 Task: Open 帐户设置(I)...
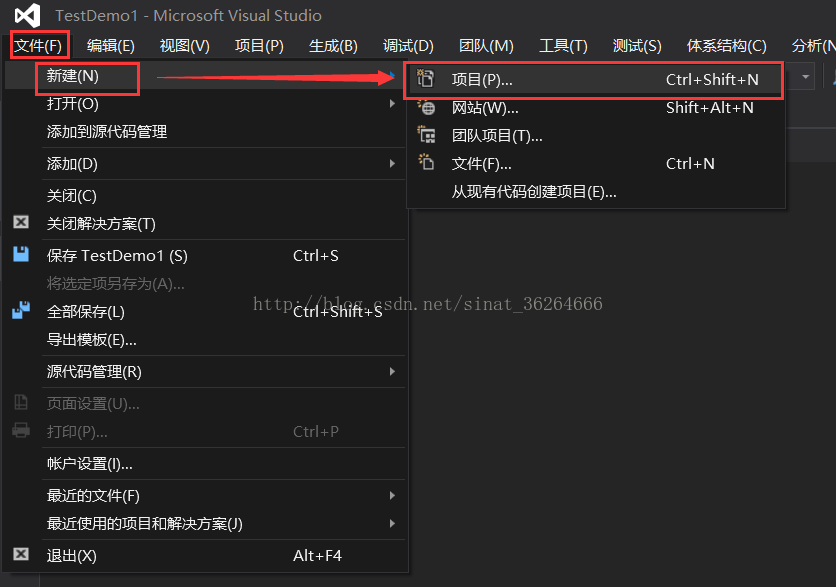(x=205, y=463)
